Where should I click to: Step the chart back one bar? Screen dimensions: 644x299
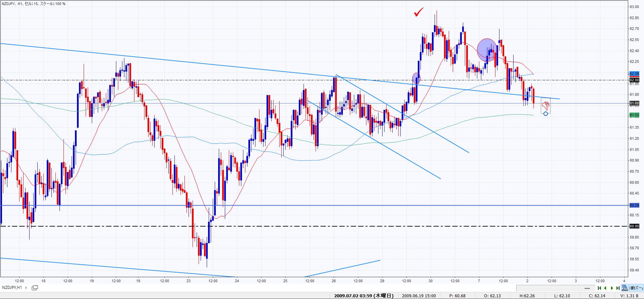[605, 288]
